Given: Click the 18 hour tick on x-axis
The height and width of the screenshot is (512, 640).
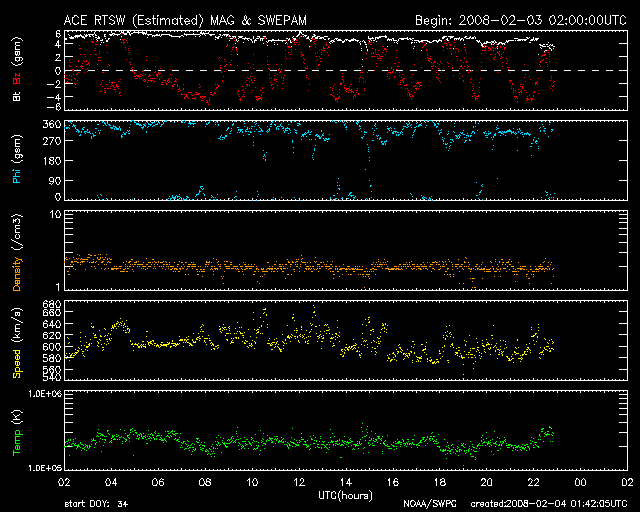Looking at the screenshot, I should click(440, 482).
